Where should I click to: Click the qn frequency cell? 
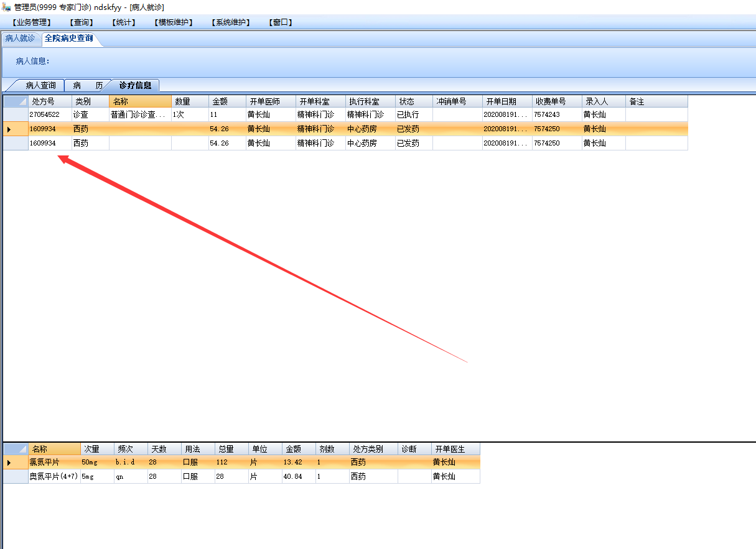131,477
